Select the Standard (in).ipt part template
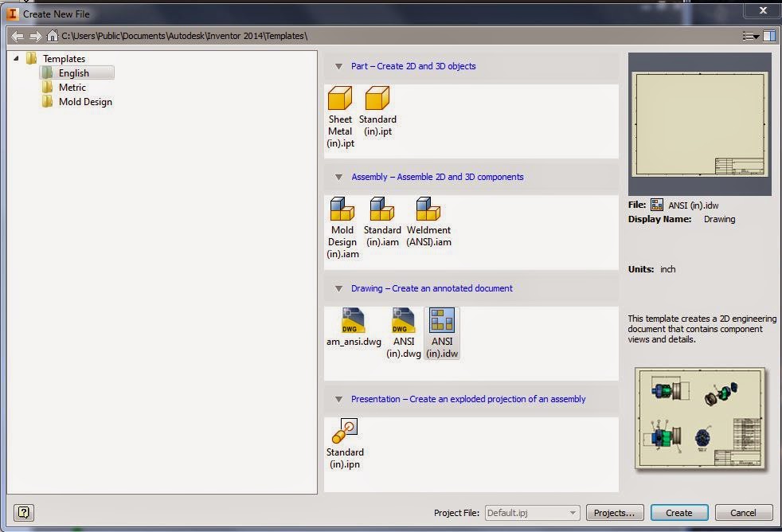Screen dimensions: 782x532 tap(377, 111)
